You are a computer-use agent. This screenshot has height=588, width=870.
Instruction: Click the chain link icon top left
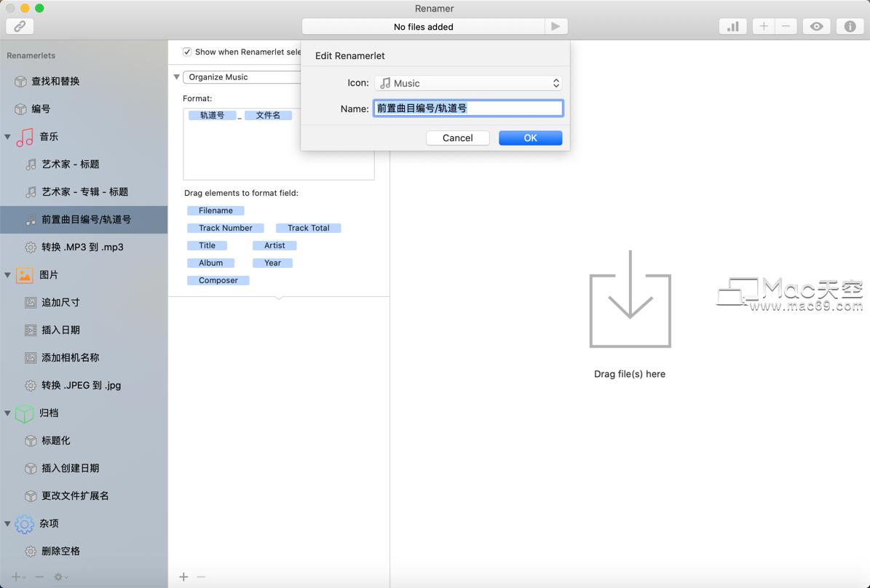(19, 26)
